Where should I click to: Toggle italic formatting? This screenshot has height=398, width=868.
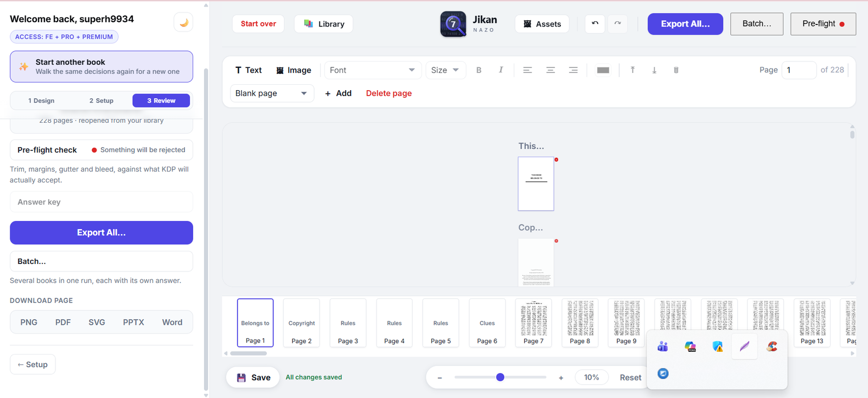click(x=501, y=70)
